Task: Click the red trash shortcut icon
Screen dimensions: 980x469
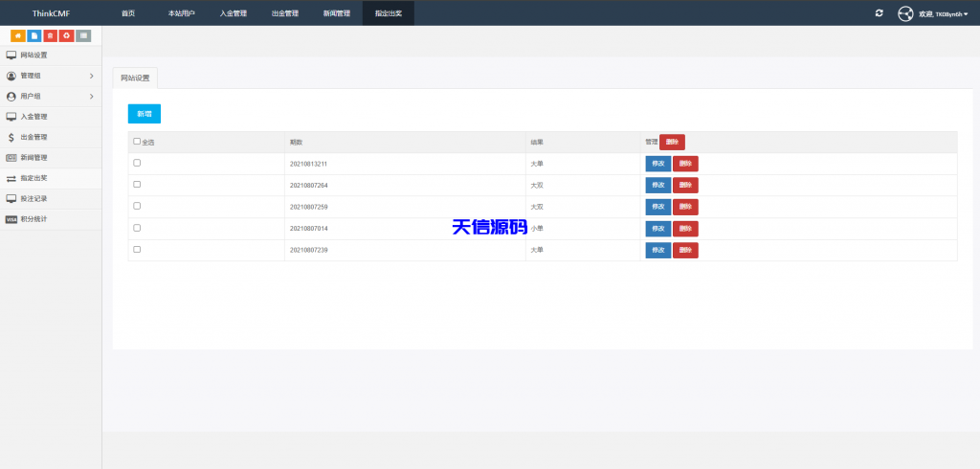Action: click(50, 35)
